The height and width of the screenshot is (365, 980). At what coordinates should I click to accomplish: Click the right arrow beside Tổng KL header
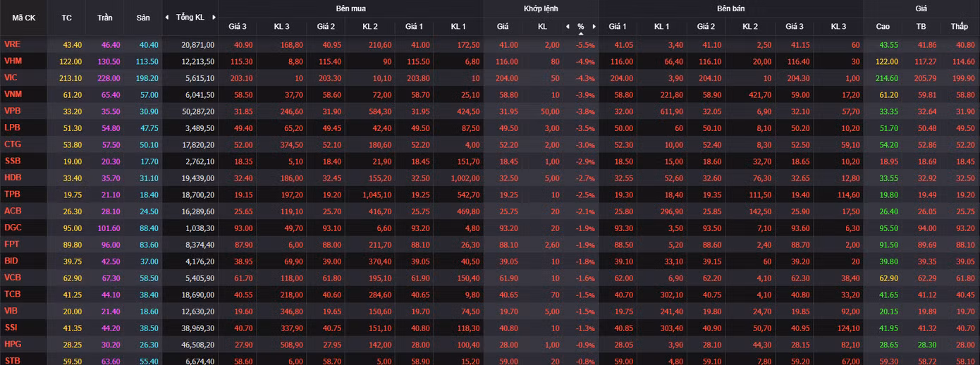click(x=213, y=17)
